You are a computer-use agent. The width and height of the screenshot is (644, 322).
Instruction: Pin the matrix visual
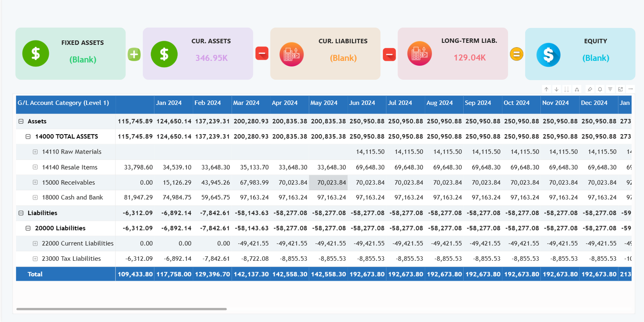[590, 89]
